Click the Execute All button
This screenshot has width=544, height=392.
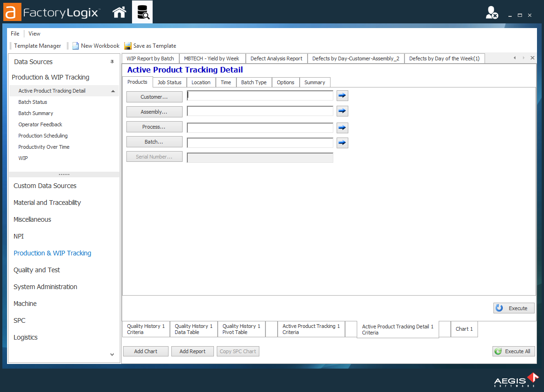point(514,351)
